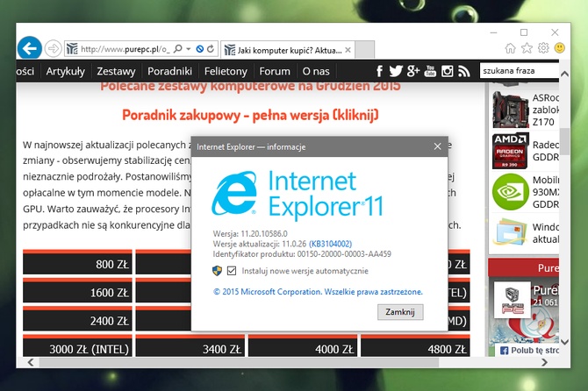Viewport: 588px width, 391px height.
Task: Select the 3000 ZŁ (INTEL) tab
Action: (77, 346)
